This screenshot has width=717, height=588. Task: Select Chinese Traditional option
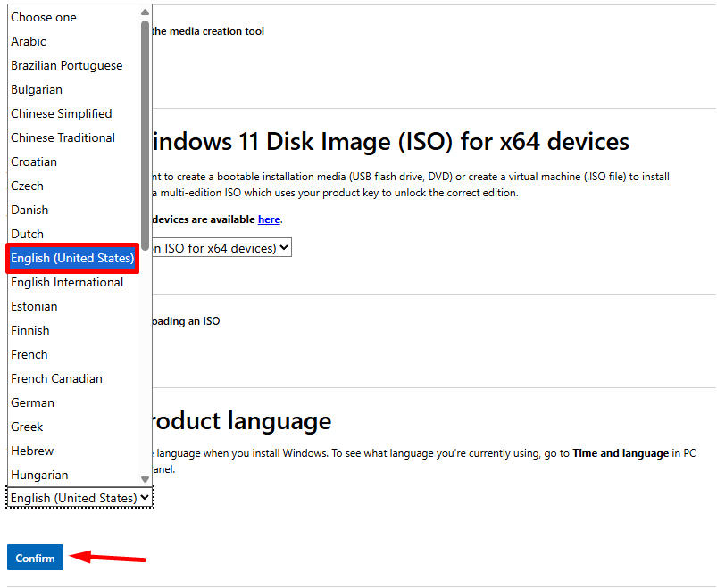pyautogui.click(x=73, y=138)
